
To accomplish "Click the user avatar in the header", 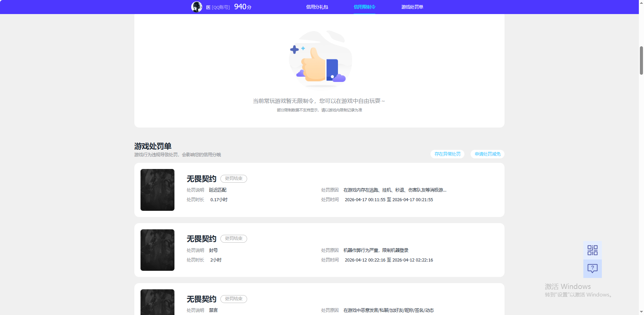I will point(197,7).
